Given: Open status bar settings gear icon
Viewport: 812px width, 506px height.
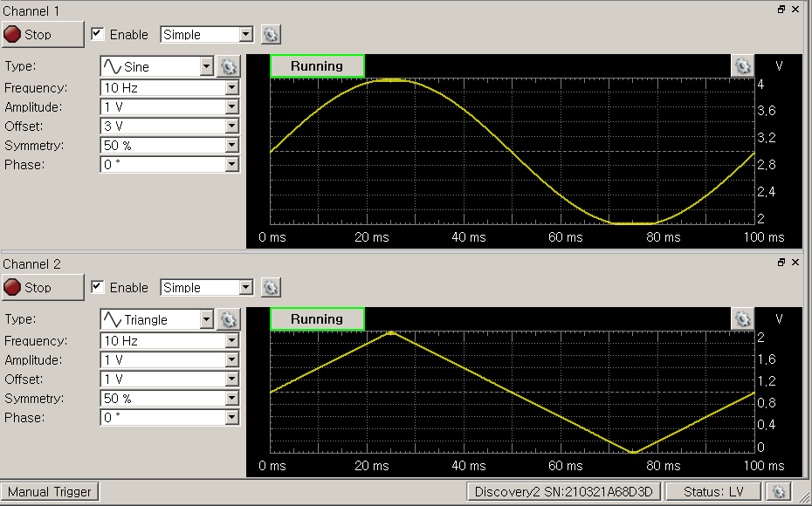Looking at the screenshot, I should point(779,491).
